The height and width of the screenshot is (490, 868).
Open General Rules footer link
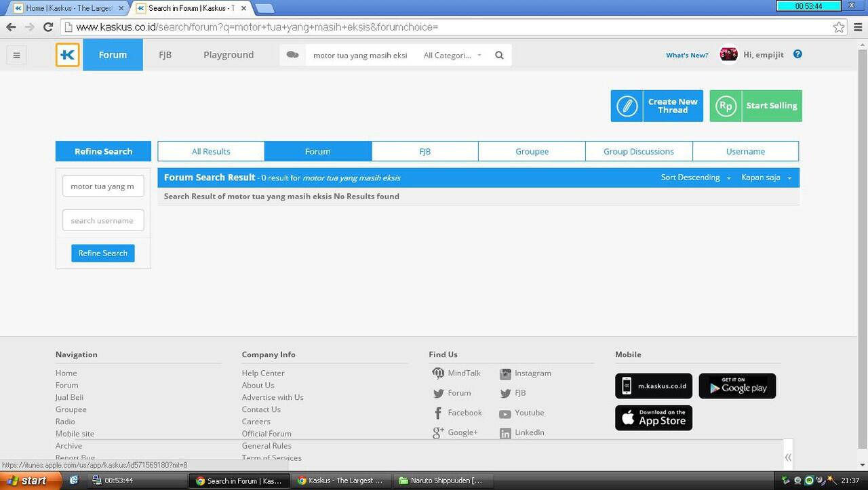(267, 446)
